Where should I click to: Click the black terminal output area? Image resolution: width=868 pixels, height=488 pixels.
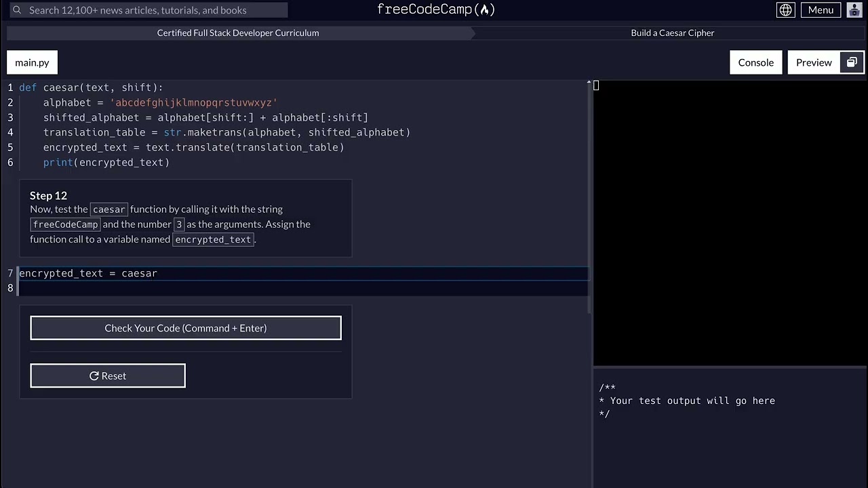[730, 224]
